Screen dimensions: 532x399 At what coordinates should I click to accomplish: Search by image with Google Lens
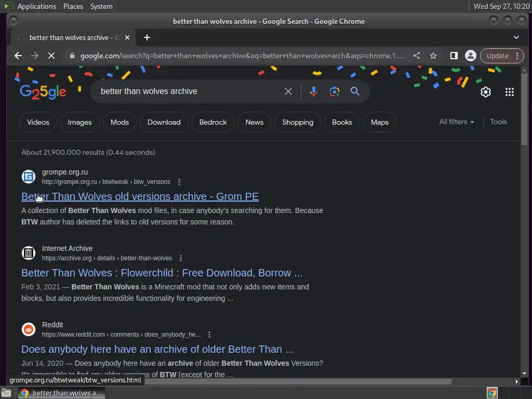click(x=335, y=91)
